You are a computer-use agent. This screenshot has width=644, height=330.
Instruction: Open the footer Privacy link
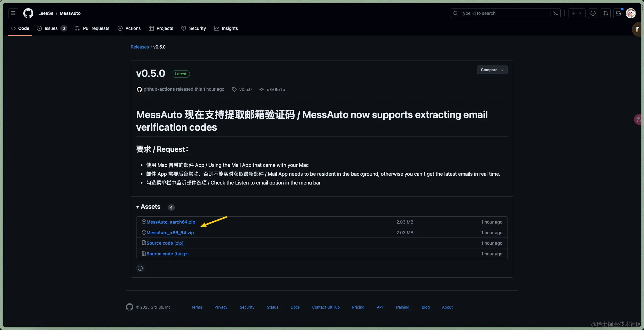pyautogui.click(x=221, y=307)
